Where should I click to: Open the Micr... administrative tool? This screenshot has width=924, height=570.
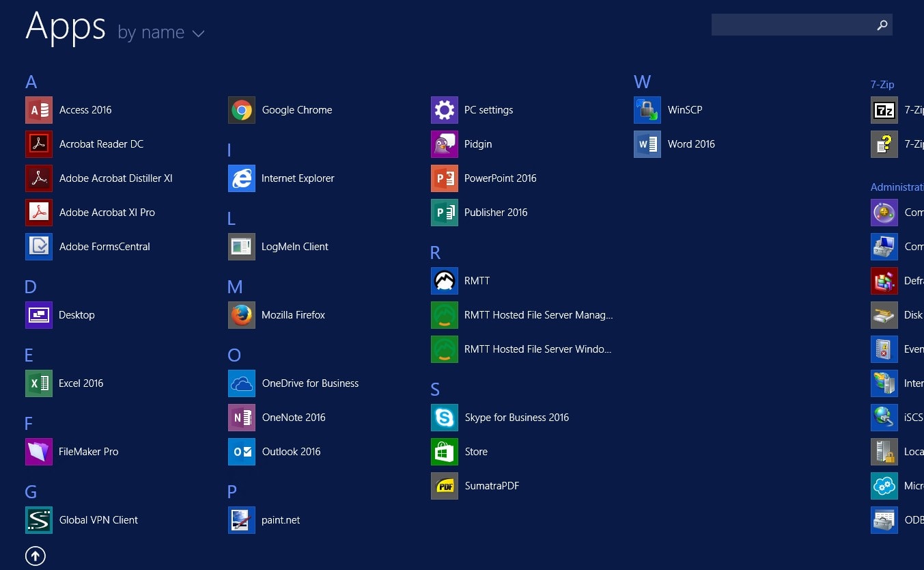click(x=897, y=486)
